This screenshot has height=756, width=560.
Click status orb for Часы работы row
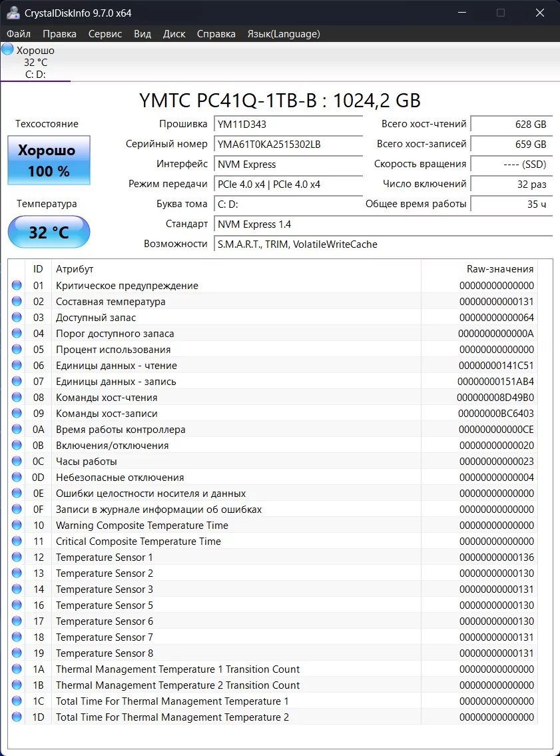(x=17, y=460)
